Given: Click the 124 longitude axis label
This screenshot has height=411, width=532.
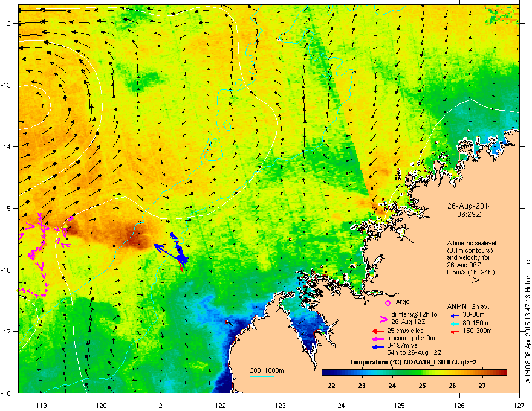Looking at the screenshot, I should (340, 405).
